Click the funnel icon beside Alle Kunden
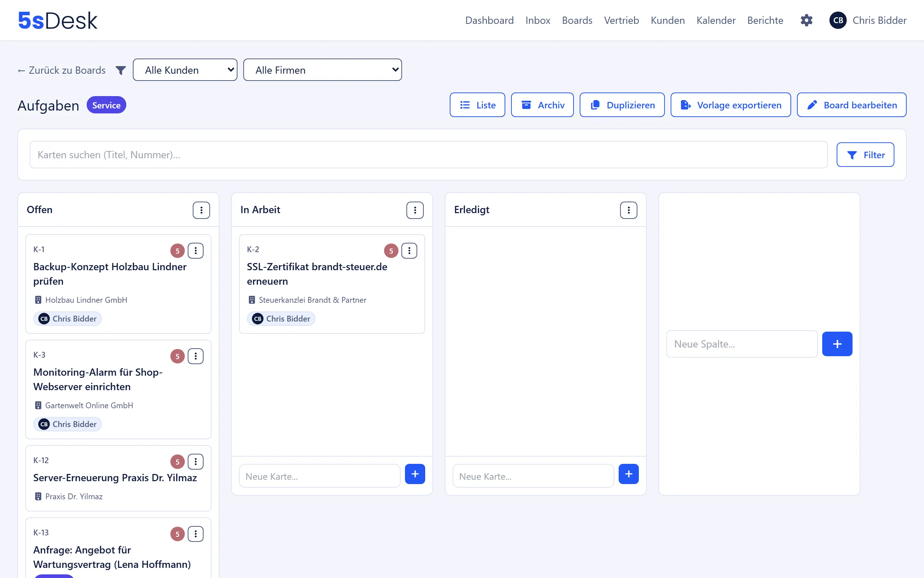Screen dimensions: 924x578 coord(121,70)
